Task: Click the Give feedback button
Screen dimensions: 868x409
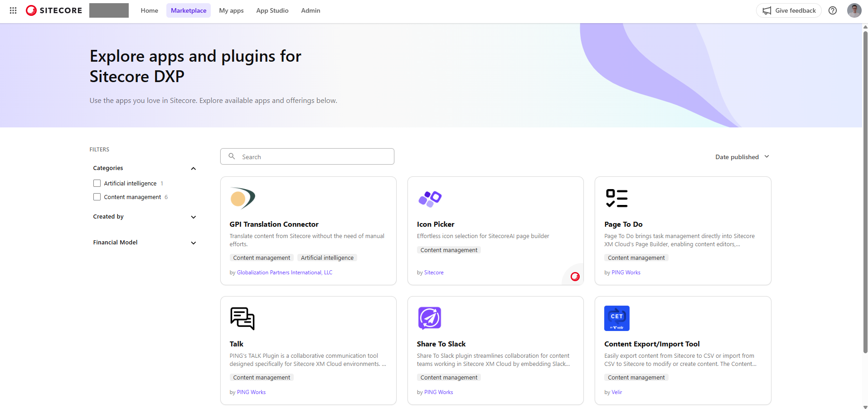Action: [788, 10]
